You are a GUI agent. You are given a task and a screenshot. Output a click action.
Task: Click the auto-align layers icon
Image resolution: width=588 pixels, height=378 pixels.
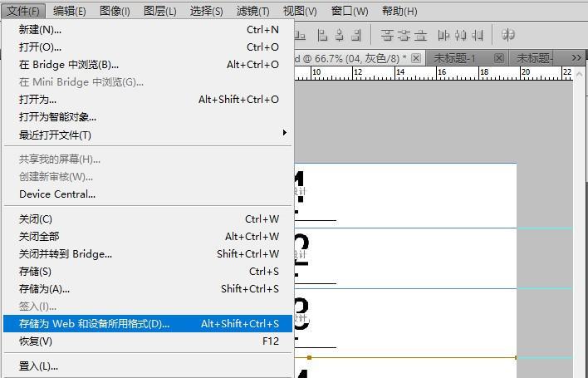pyautogui.click(x=508, y=35)
